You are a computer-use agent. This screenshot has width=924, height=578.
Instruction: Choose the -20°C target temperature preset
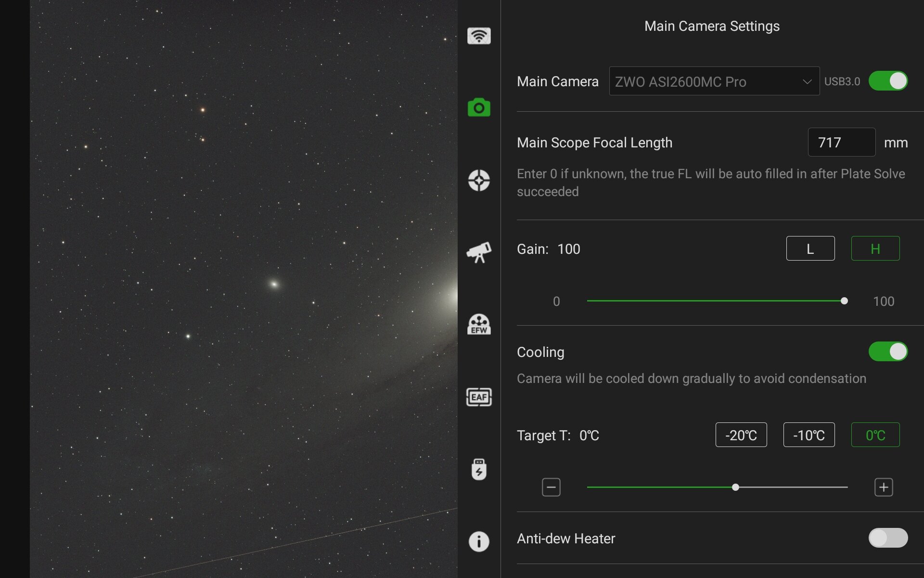coord(741,435)
